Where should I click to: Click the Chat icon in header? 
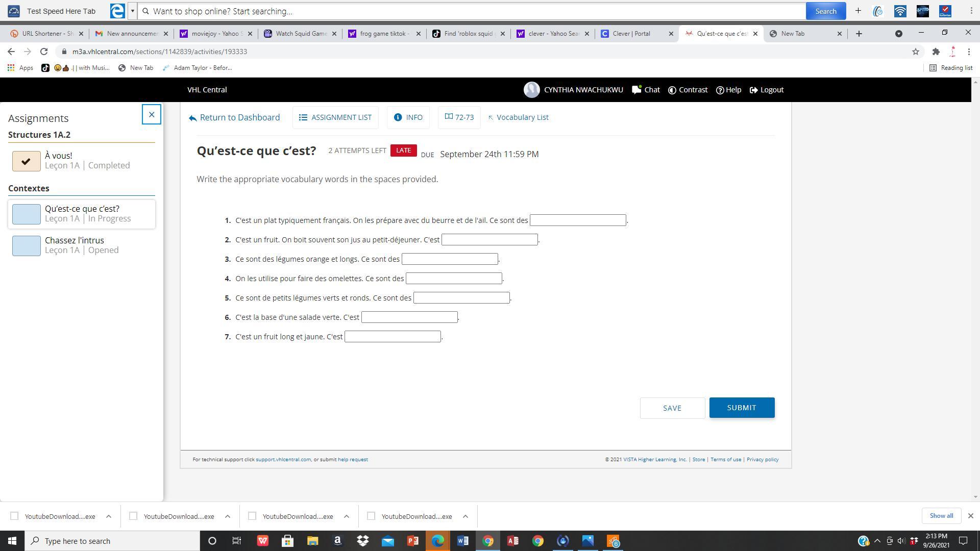point(636,90)
